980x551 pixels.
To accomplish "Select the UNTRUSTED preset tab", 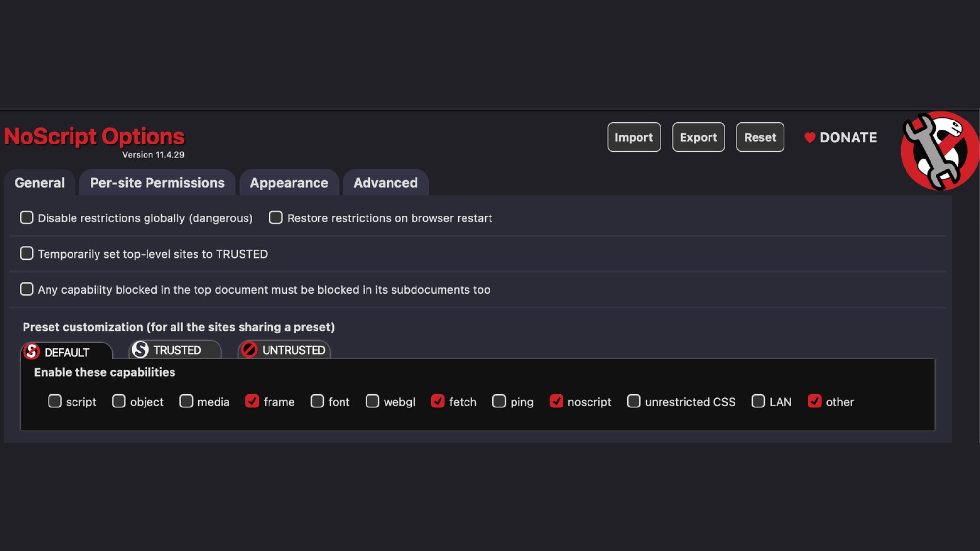I will (284, 350).
